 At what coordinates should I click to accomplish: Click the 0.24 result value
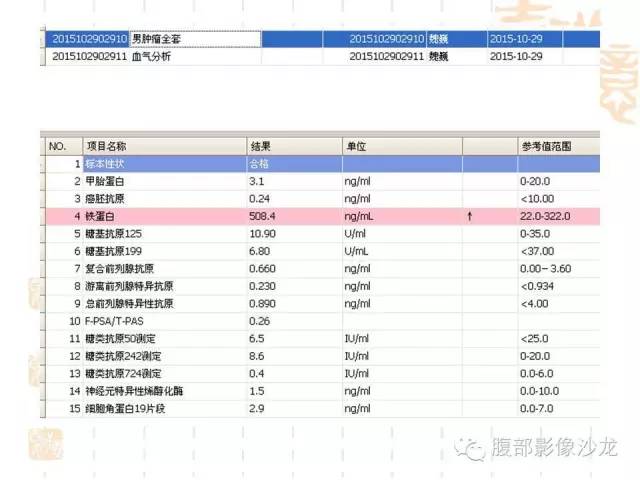(x=259, y=199)
